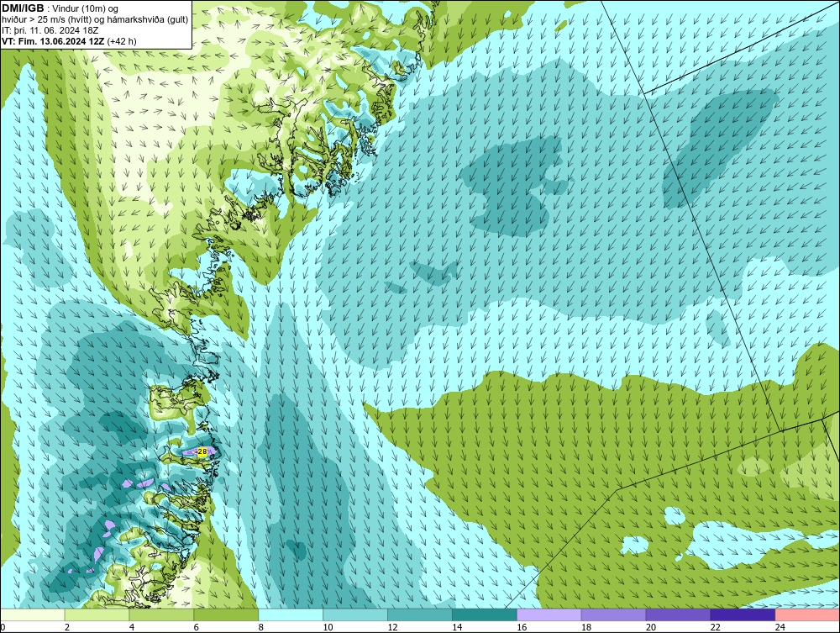Select the light green 2–4 m/s scale swatch
The image size is (840, 633).
tap(97, 615)
